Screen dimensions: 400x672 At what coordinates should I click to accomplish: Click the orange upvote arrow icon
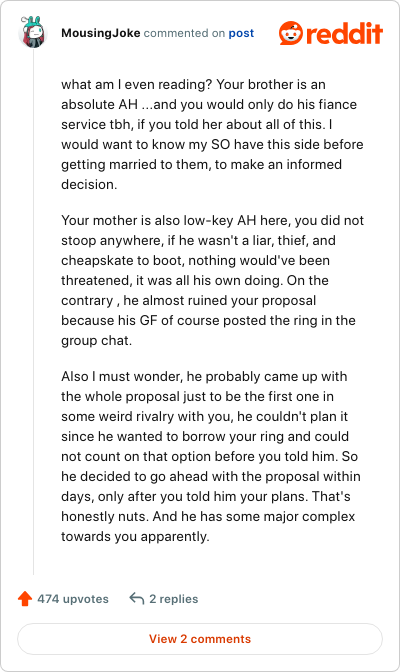click(x=25, y=599)
